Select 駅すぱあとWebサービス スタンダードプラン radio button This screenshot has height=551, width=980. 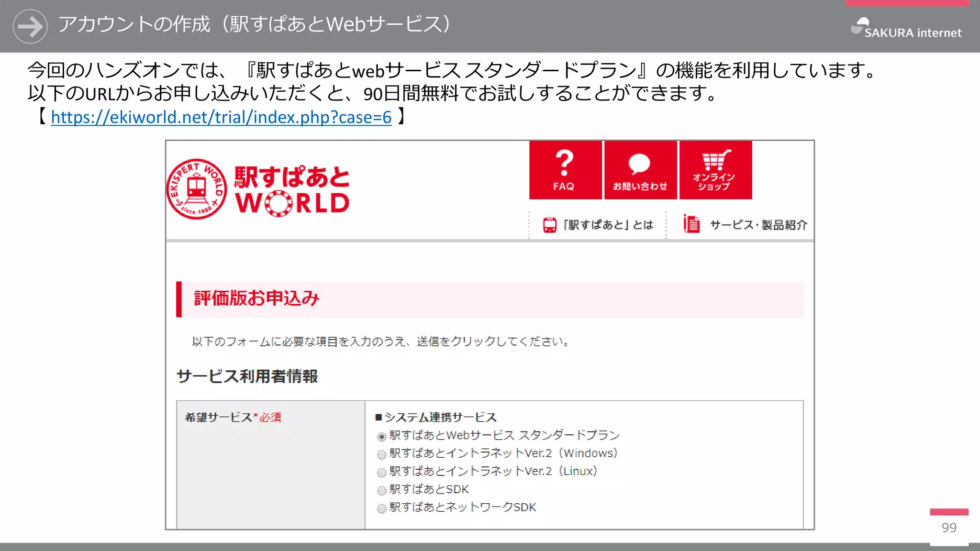[x=381, y=437]
